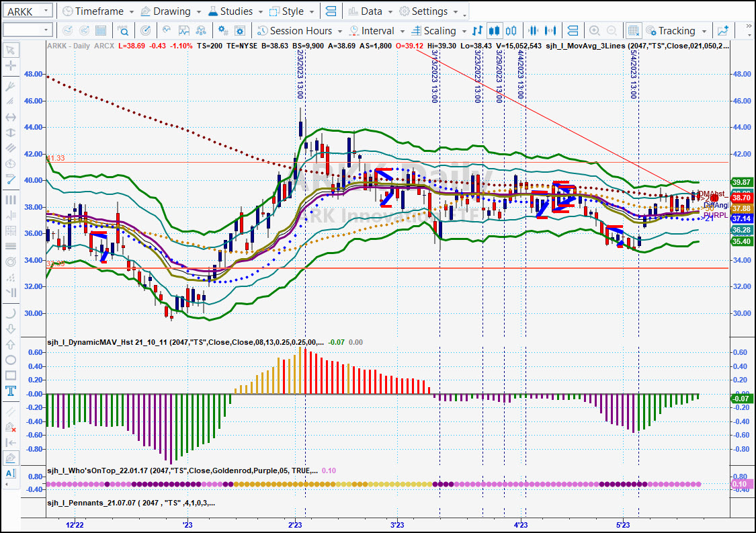Toggle the A text cursor button

[11, 474]
